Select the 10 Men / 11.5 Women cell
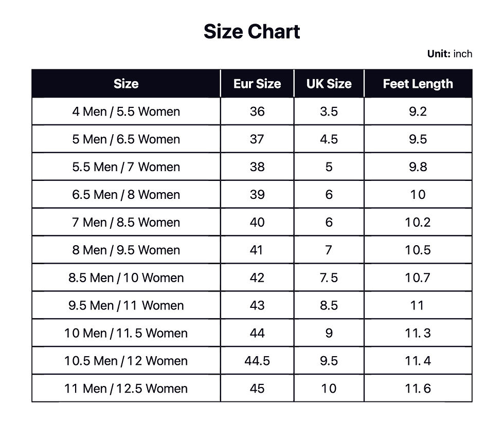 126,334
